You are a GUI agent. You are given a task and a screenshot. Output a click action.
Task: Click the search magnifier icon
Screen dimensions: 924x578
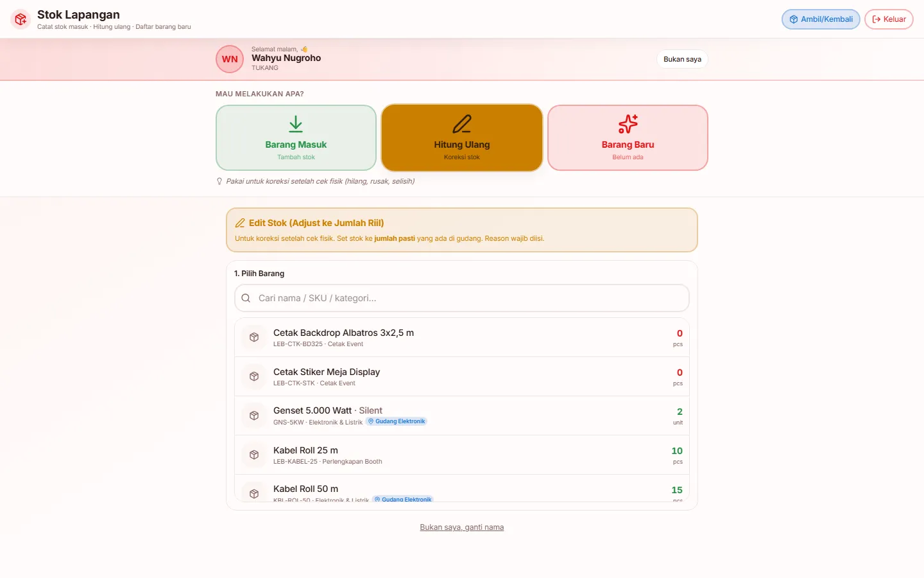coord(246,298)
